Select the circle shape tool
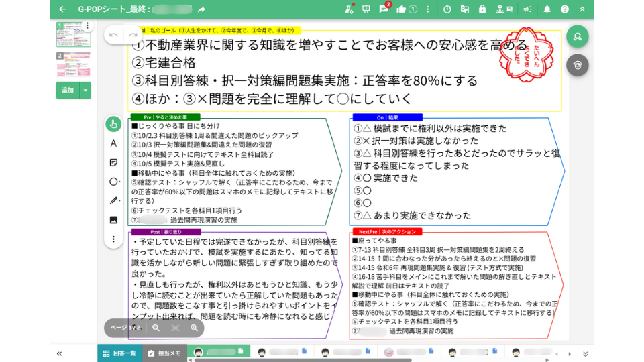The width and height of the screenshot is (644, 362). [114, 182]
